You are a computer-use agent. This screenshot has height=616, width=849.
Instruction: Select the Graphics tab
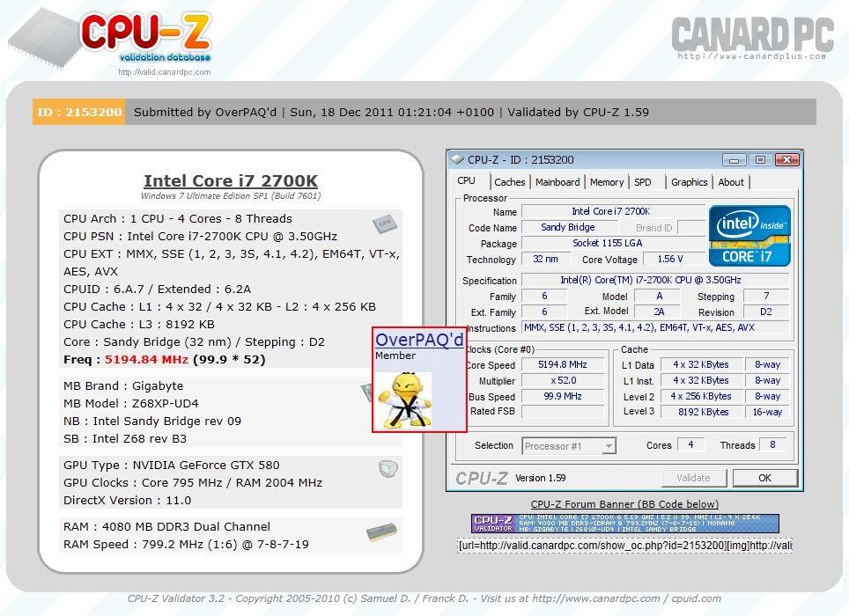(x=690, y=182)
